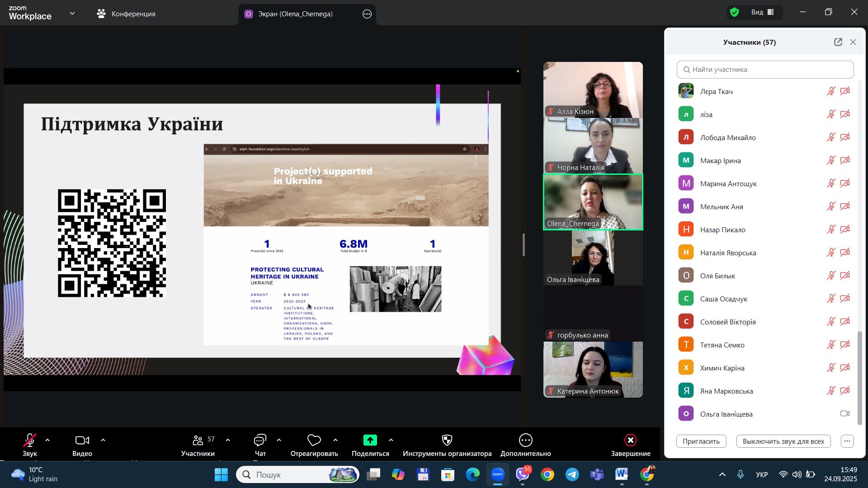This screenshot has width=868, height=488.
Task: Open Host tools (Инструменты организатора) shield icon
Action: (x=447, y=441)
